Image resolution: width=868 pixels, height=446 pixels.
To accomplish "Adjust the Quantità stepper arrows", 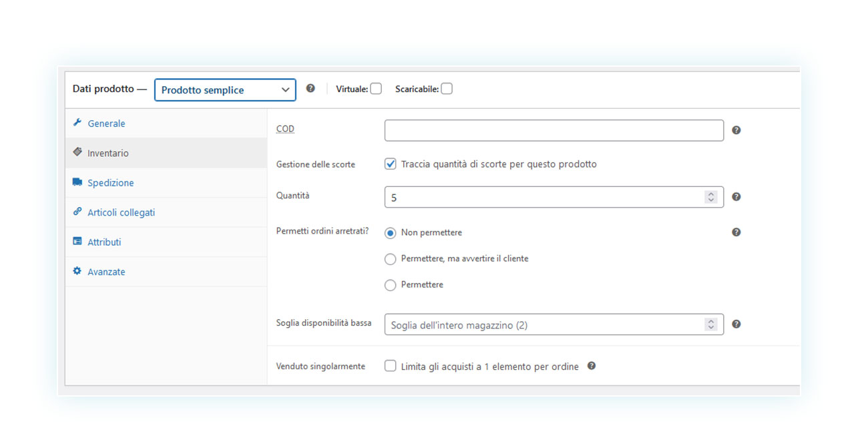I will [x=711, y=197].
